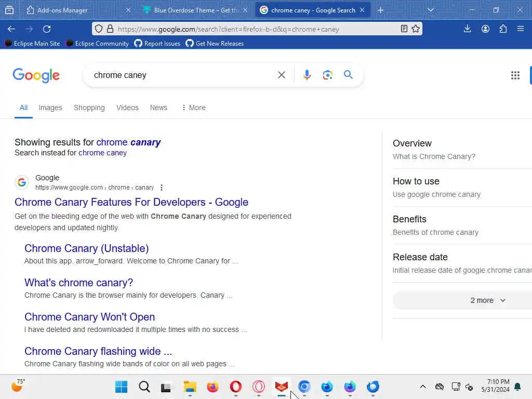532x399 pixels.
Task: Open the Benefits section
Action: click(x=462, y=225)
